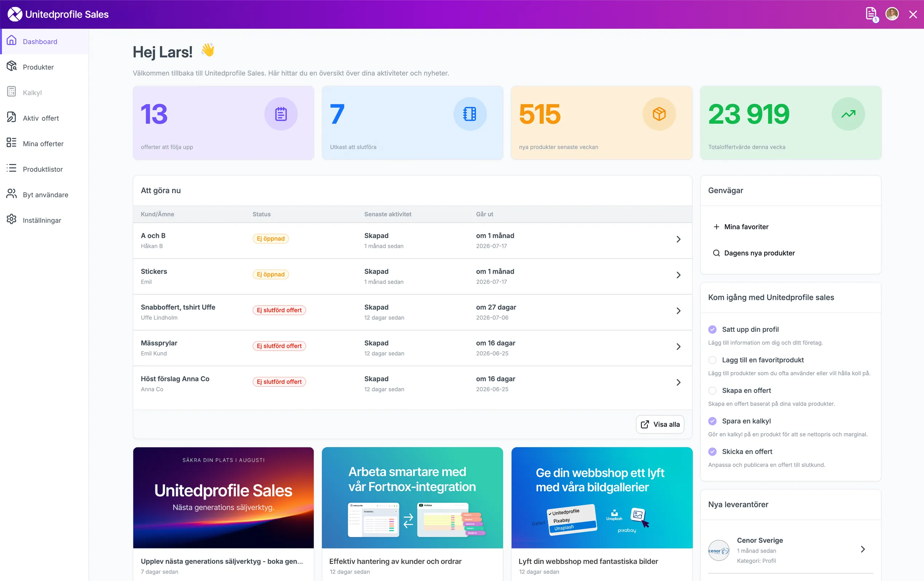Click the Aktiv offert document icon
The height and width of the screenshot is (581, 924).
pyautogui.click(x=12, y=118)
